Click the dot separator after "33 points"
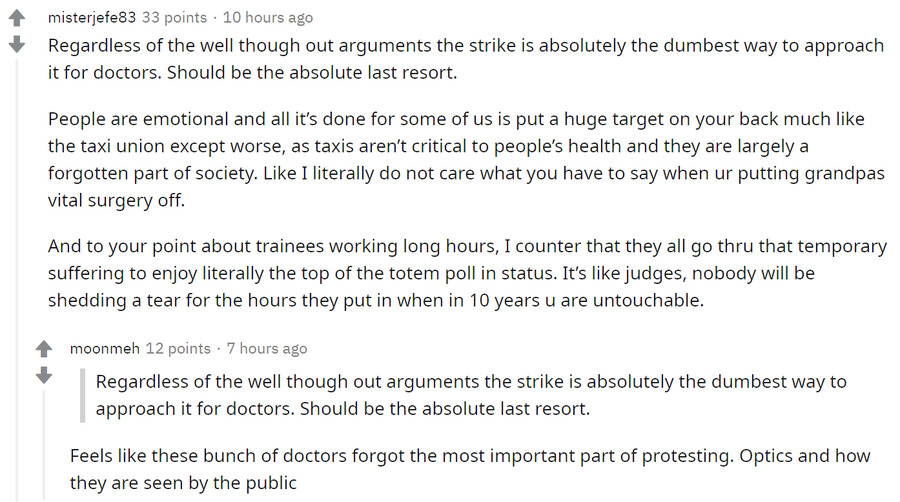900x502 pixels. click(x=215, y=17)
